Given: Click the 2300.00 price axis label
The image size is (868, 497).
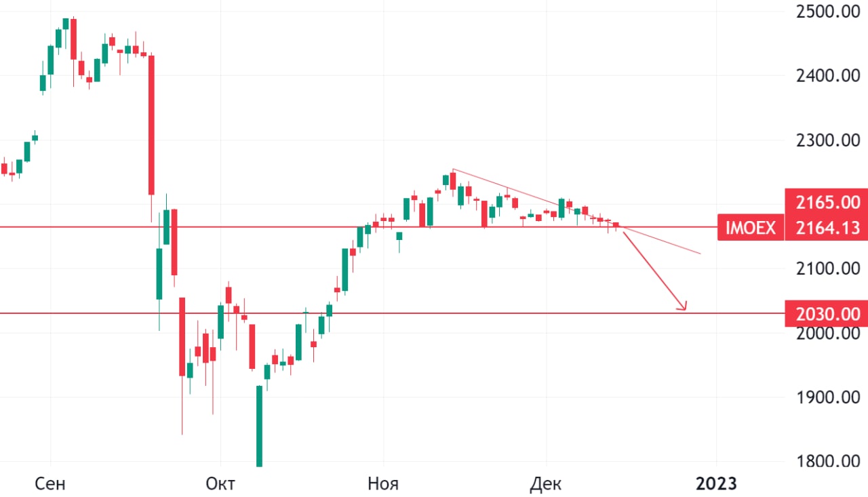Looking at the screenshot, I should coord(825,141).
